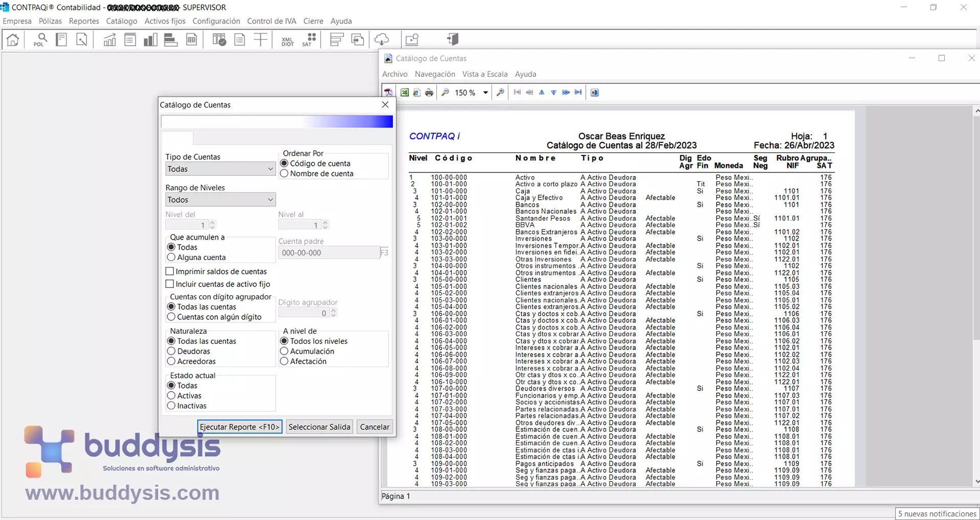Open '5 nuevas notificaciones' notice
This screenshot has width=980, height=520.
(937, 514)
